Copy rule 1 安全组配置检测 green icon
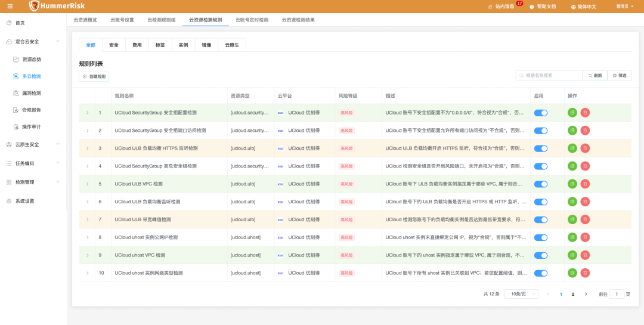 click(572, 113)
